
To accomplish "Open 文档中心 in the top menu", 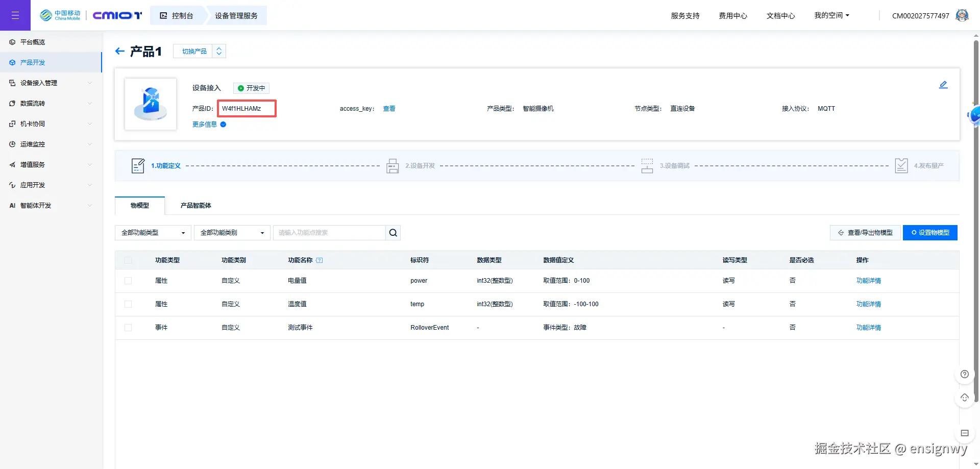I will [781, 16].
